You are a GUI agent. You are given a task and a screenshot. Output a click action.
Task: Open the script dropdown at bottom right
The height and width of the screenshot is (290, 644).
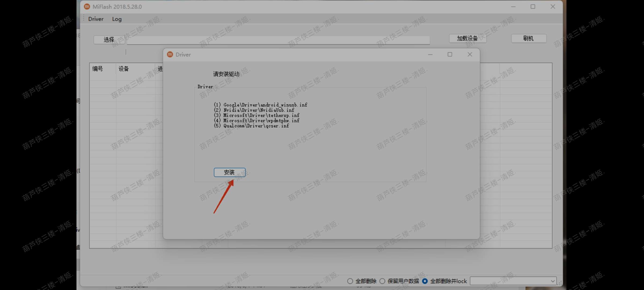513,281
